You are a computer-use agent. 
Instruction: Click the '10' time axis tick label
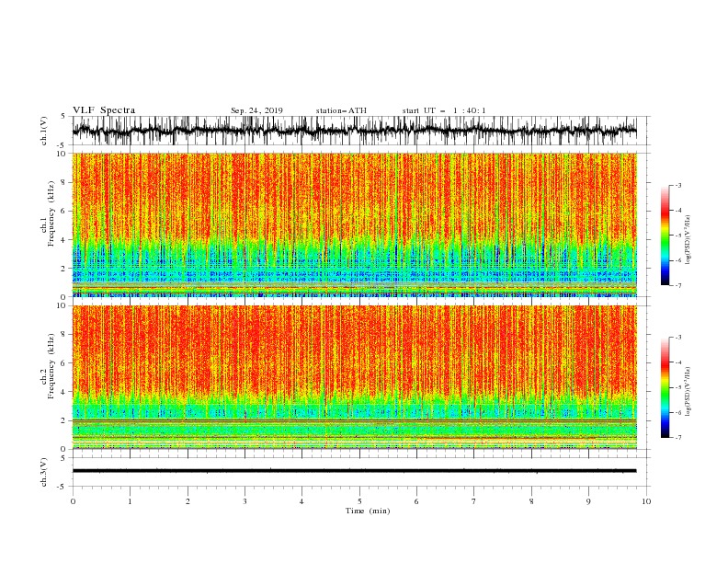pos(646,501)
